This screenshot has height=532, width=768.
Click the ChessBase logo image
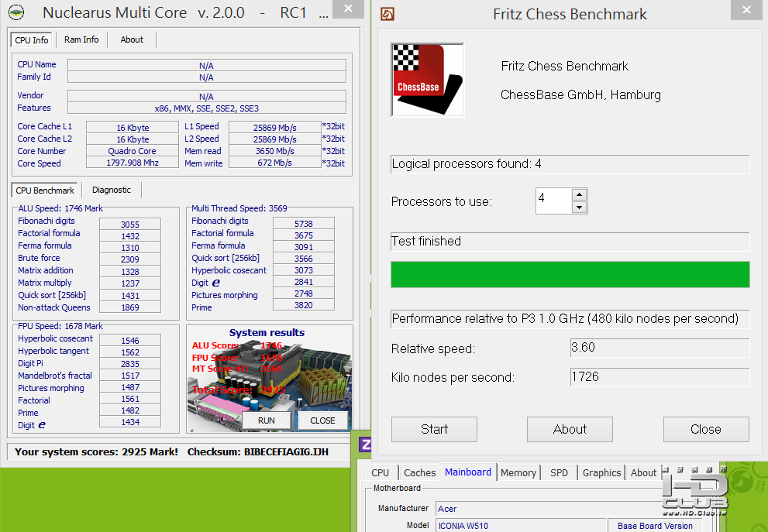pos(428,80)
